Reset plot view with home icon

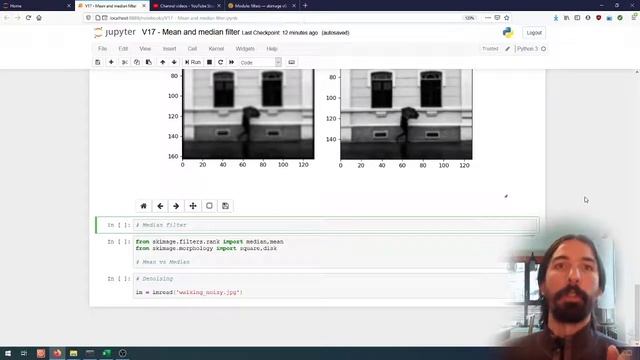coord(144,206)
